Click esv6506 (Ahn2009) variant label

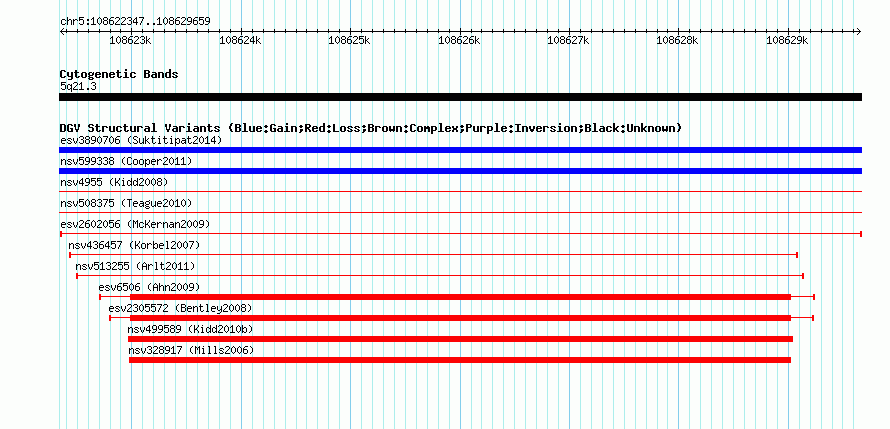click(x=149, y=287)
